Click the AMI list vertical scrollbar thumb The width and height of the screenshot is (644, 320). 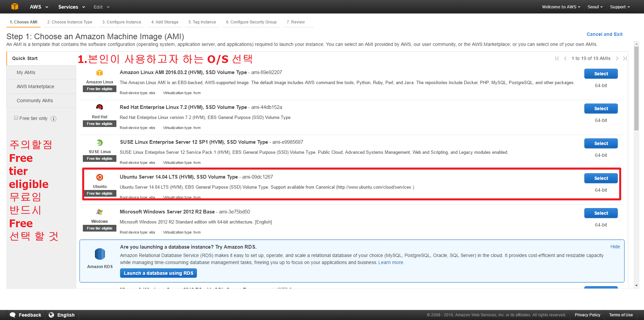[x=636, y=88]
